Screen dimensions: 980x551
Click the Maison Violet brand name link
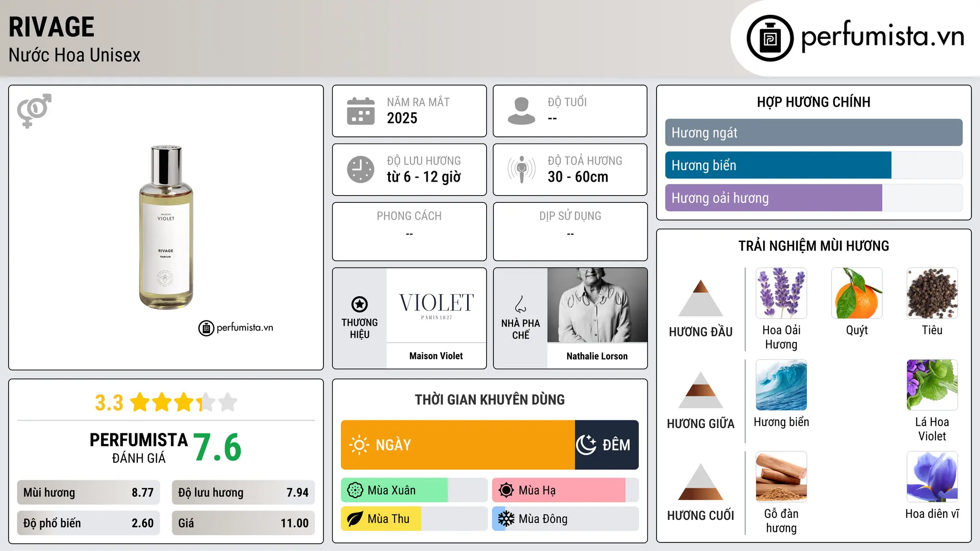pos(436,356)
